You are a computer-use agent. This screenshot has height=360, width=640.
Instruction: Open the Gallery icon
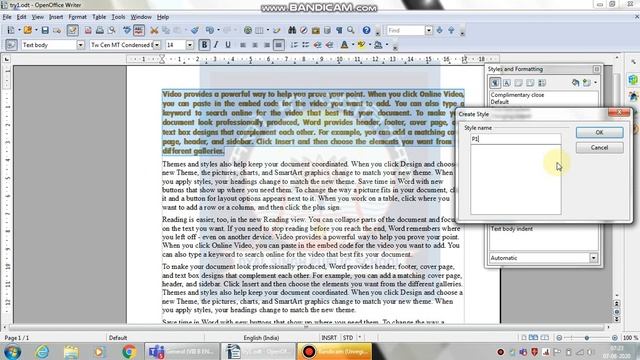pos(316,30)
